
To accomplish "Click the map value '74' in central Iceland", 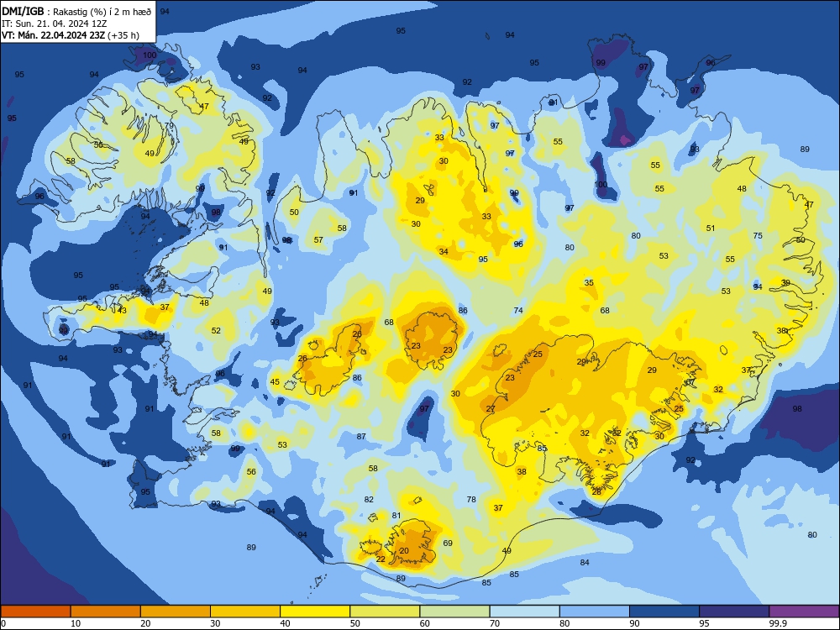I will point(518,310).
